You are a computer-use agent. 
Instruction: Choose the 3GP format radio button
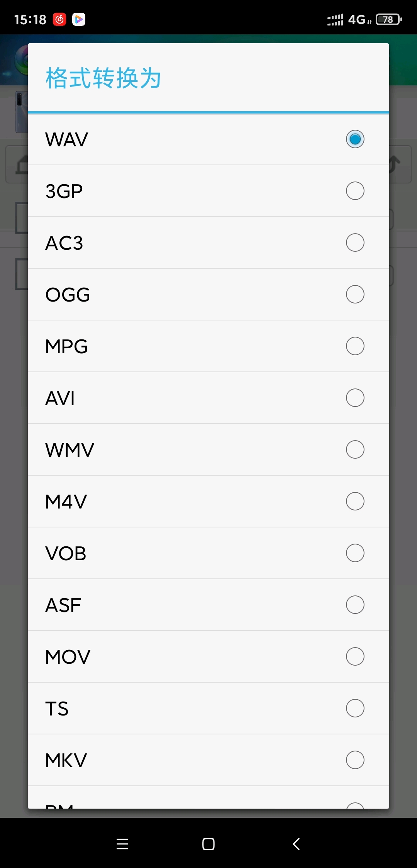click(355, 191)
